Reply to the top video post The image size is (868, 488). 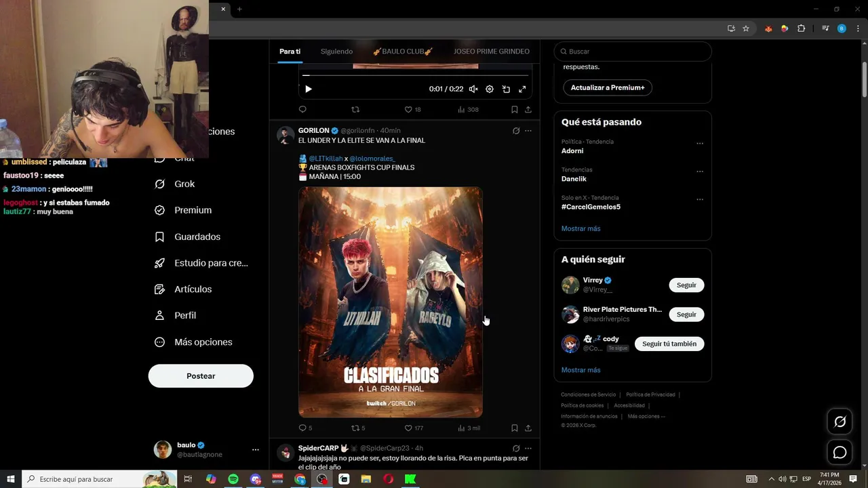pyautogui.click(x=302, y=109)
